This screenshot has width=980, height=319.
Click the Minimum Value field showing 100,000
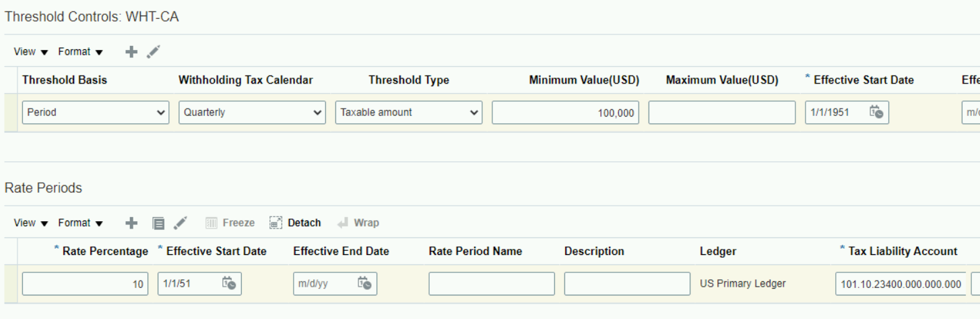[565, 113]
